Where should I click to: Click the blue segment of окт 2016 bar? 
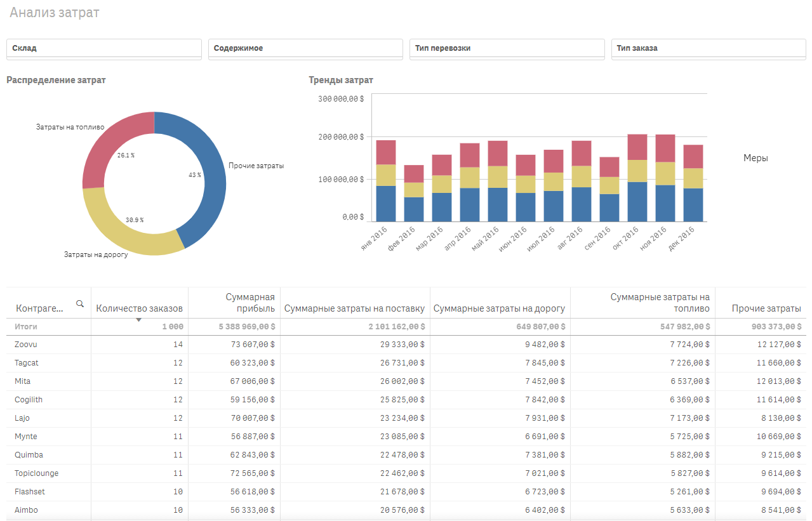637,202
